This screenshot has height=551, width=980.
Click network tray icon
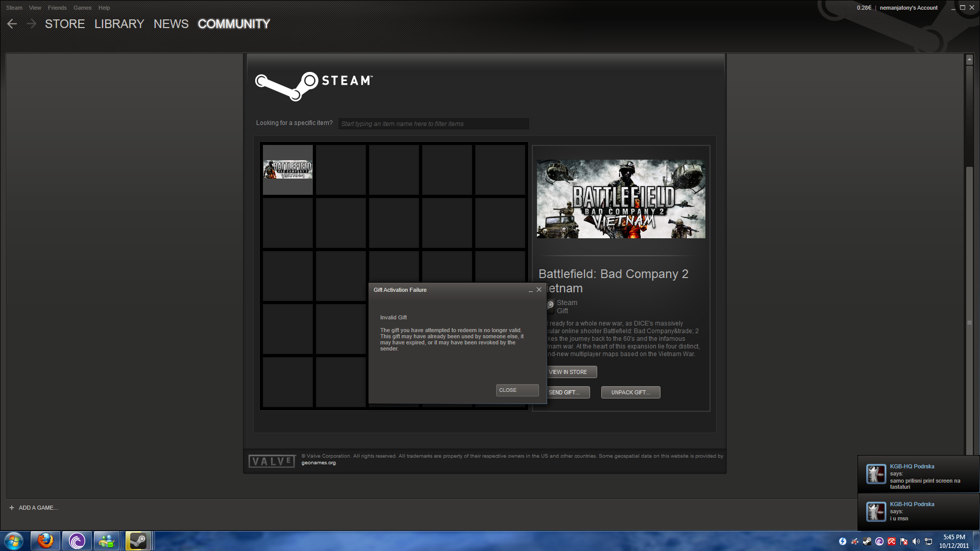(x=928, y=541)
